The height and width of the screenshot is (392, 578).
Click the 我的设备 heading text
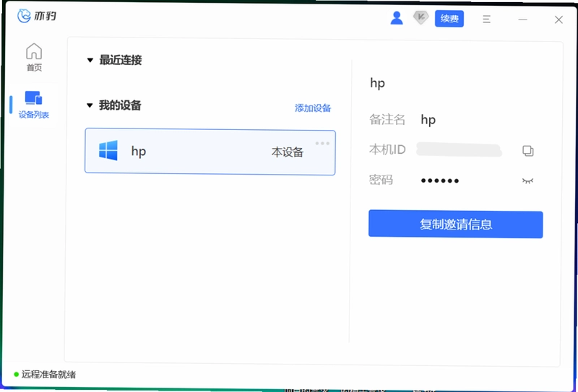(x=120, y=105)
